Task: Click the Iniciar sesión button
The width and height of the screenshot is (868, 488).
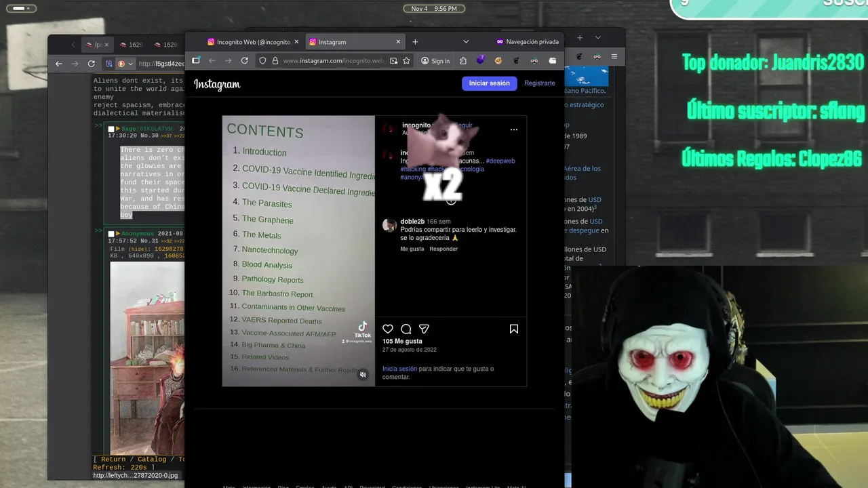Action: coord(490,83)
